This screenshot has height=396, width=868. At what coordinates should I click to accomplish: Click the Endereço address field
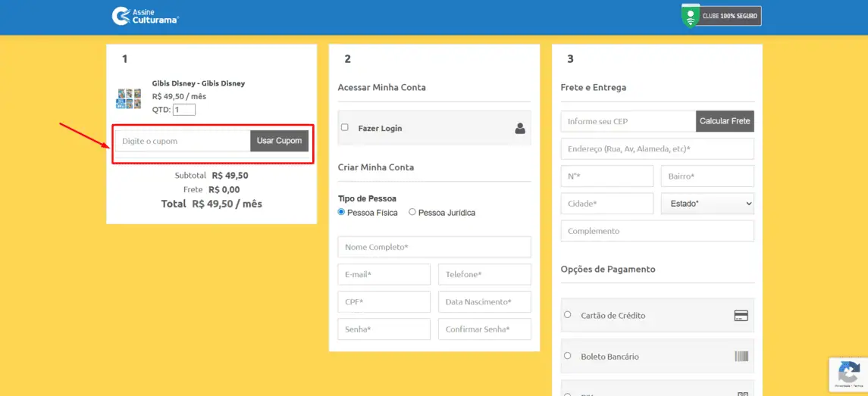[x=657, y=148]
